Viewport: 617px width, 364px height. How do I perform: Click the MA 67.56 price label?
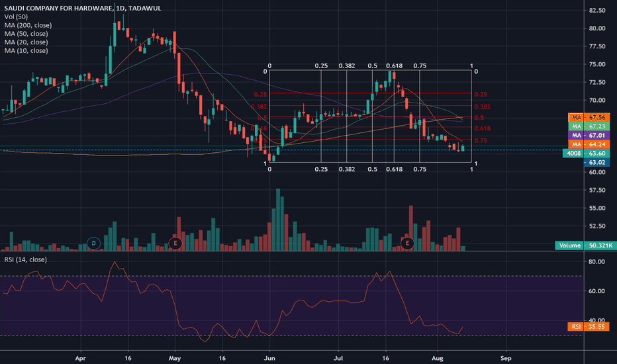tap(589, 117)
